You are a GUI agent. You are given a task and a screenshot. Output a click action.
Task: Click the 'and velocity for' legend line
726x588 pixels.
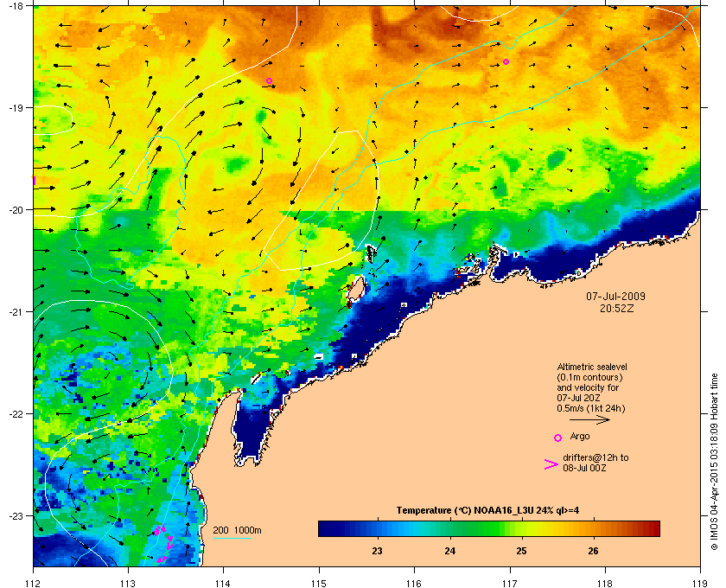(588, 387)
